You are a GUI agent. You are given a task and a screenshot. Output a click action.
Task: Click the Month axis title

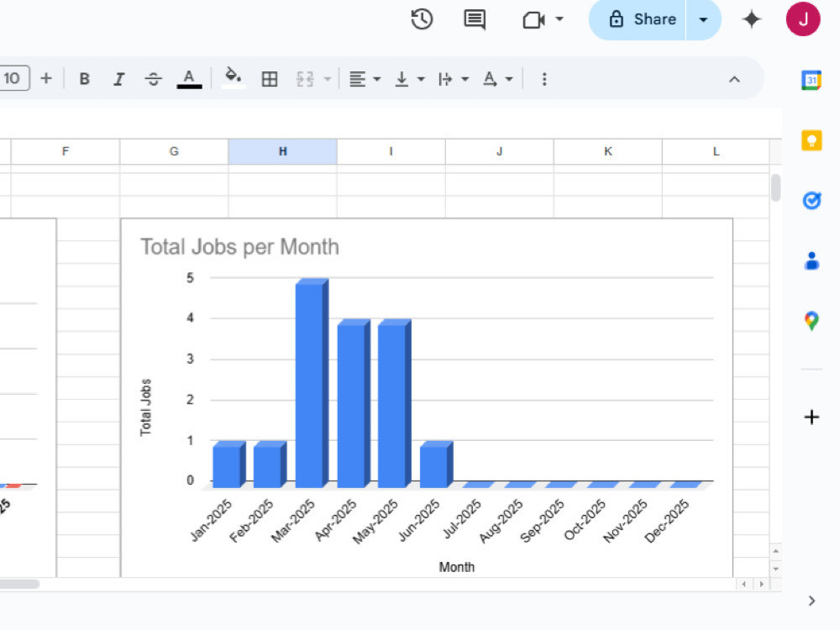457,567
